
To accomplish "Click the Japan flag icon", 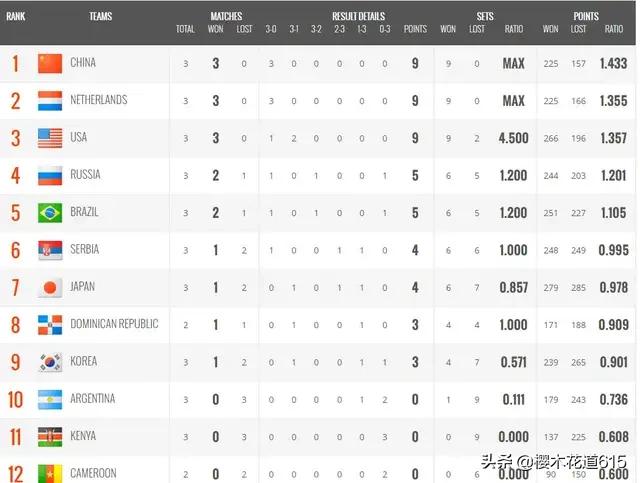I will (x=50, y=287).
